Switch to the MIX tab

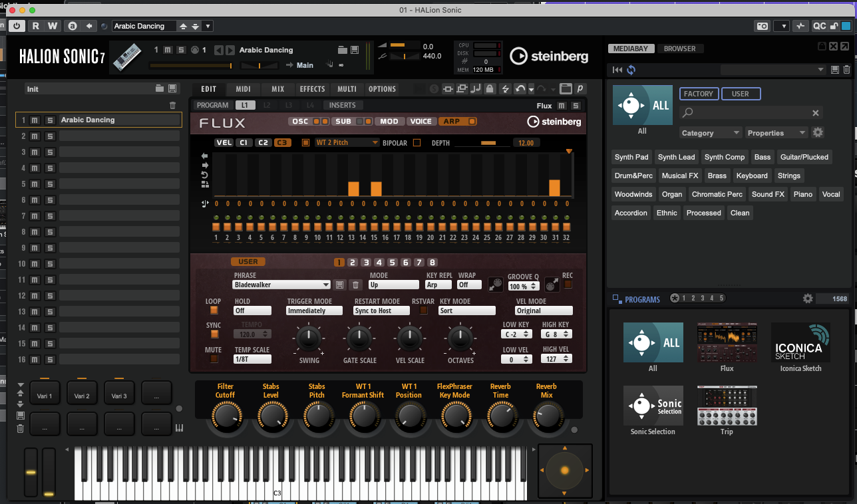pyautogui.click(x=277, y=89)
